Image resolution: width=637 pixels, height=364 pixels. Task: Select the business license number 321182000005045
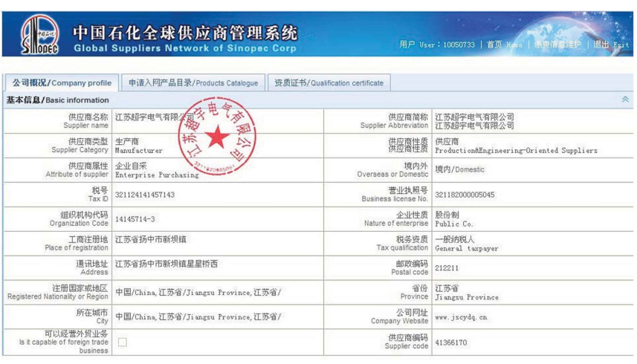click(x=465, y=195)
